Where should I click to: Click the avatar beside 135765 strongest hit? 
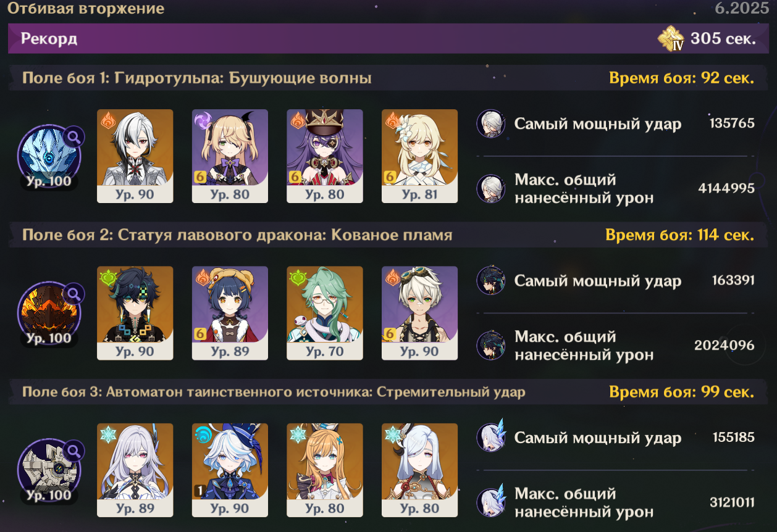pyautogui.click(x=491, y=124)
